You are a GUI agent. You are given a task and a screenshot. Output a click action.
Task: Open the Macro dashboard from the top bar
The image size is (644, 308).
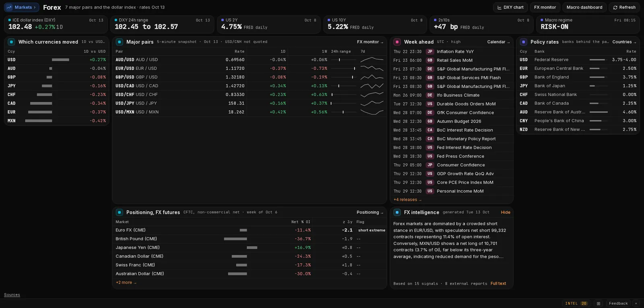click(584, 7)
